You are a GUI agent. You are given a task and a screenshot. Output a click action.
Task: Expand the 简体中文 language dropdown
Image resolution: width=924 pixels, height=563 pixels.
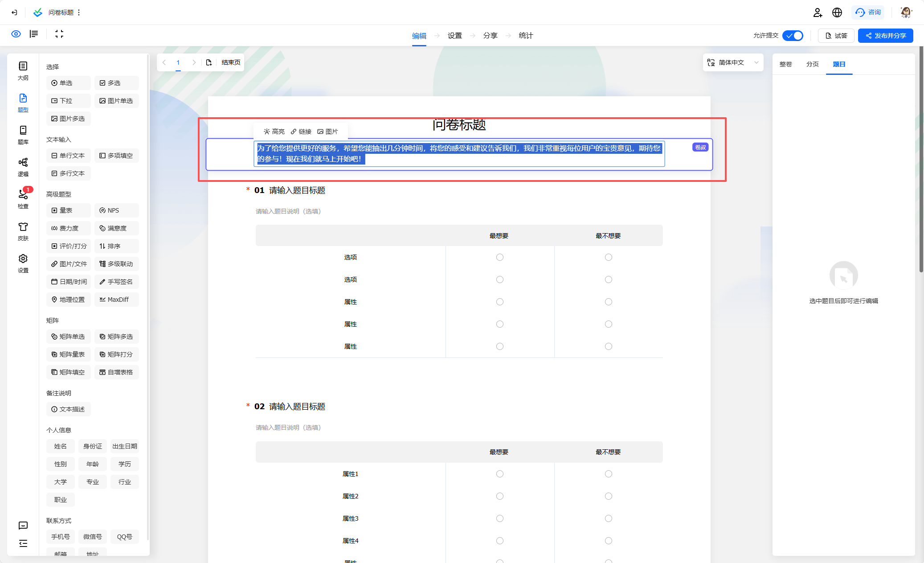[x=733, y=62]
